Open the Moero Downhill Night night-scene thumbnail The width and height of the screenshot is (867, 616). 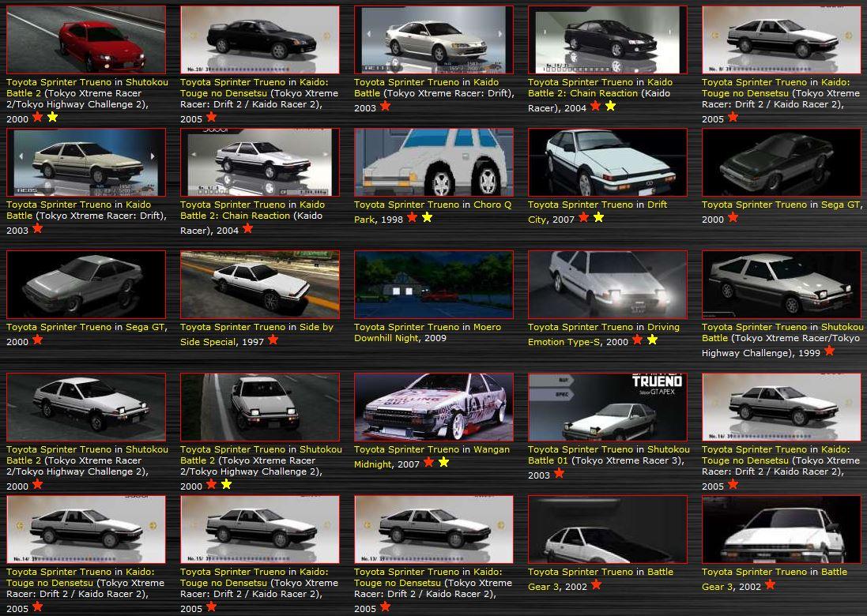433,285
